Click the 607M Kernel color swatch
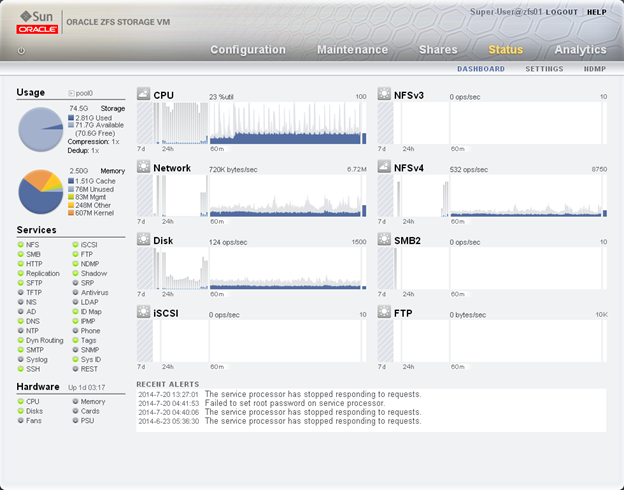This screenshot has width=624, height=490. [71, 213]
